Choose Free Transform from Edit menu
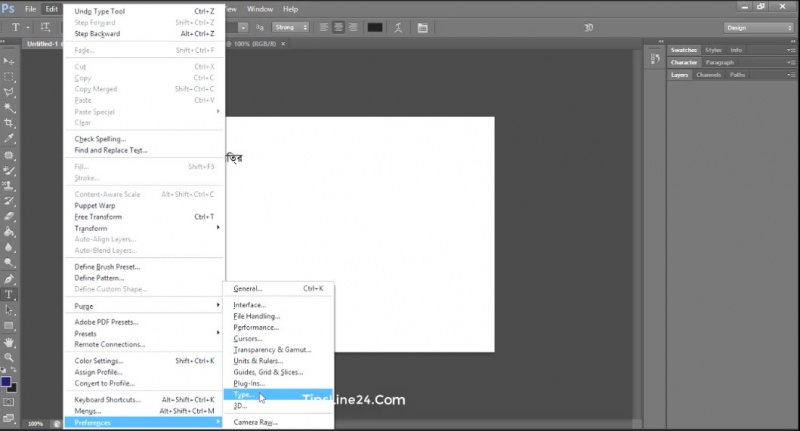The height and width of the screenshot is (431, 800). tap(144, 217)
